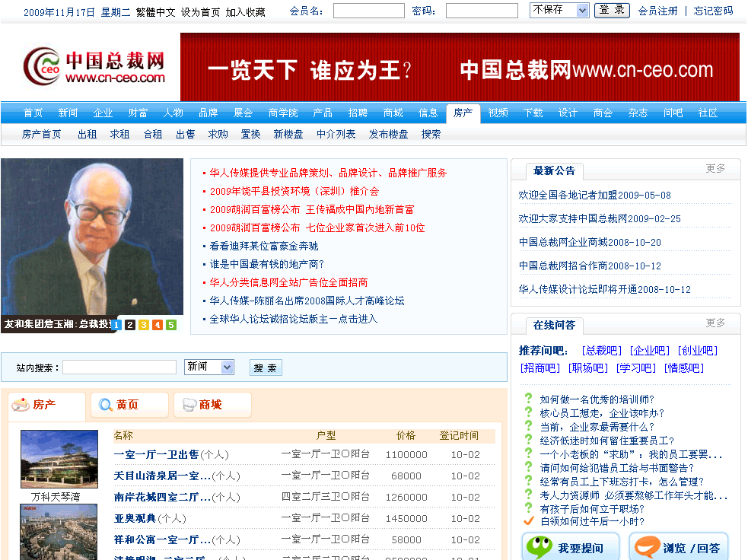Image resolution: width=748 pixels, height=560 pixels.
Task: Open the 忘记密码 link
Action: point(713,11)
